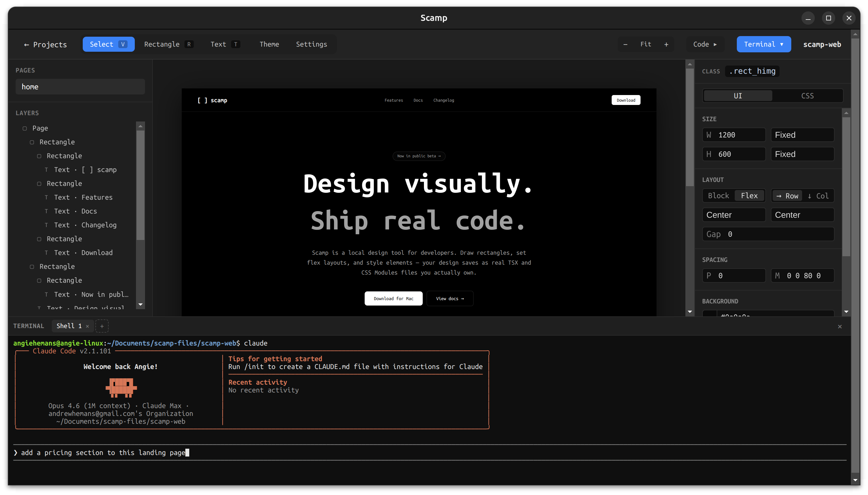Open the Settings menu
The height and width of the screenshot is (495, 868).
point(311,44)
